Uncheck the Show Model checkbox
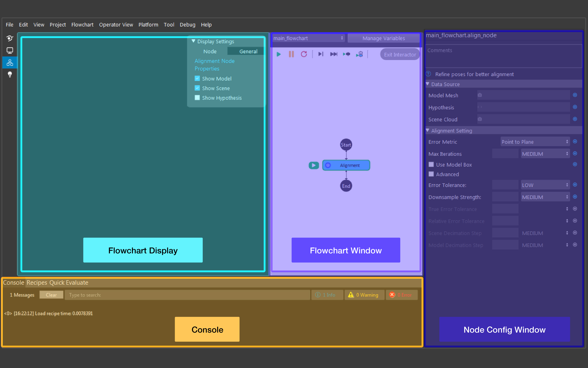This screenshot has width=588, height=368. tap(197, 79)
